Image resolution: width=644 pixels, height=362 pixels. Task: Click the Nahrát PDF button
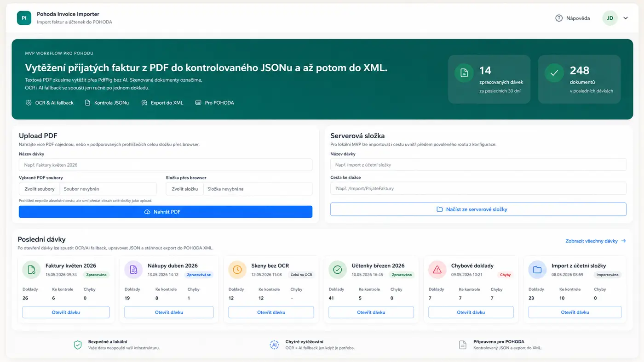point(166,212)
